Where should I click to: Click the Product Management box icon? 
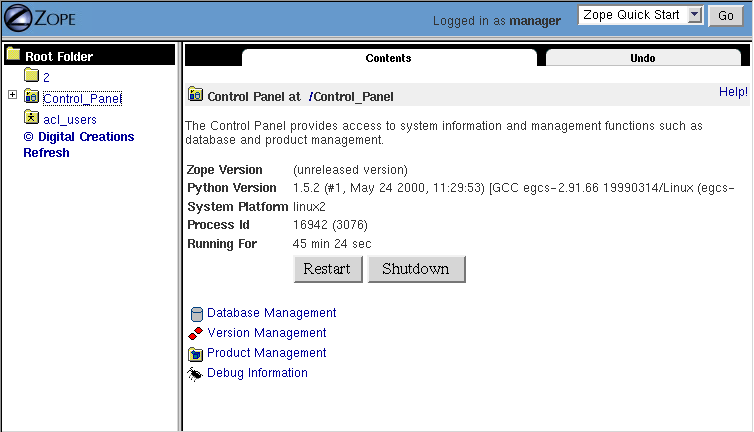(196, 354)
